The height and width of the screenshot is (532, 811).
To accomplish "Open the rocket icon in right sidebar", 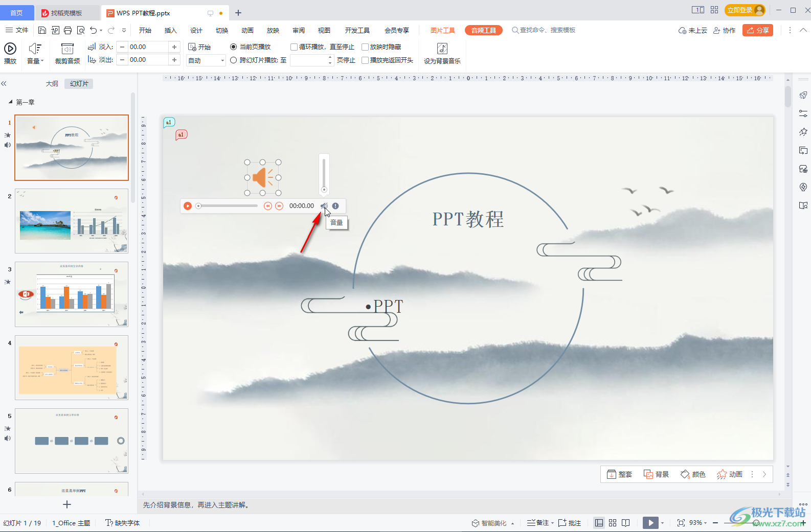I will (x=803, y=95).
